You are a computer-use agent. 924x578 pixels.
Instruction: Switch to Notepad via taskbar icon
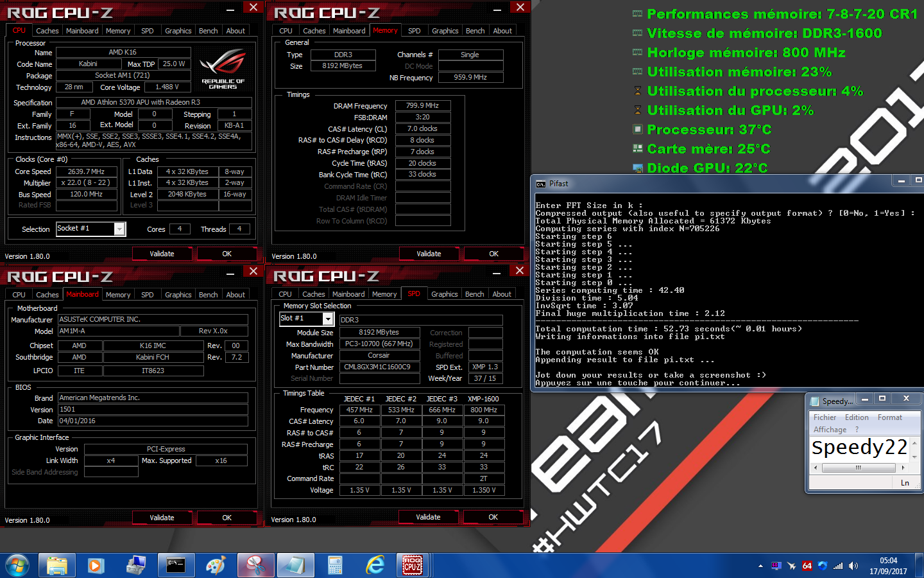(295, 565)
